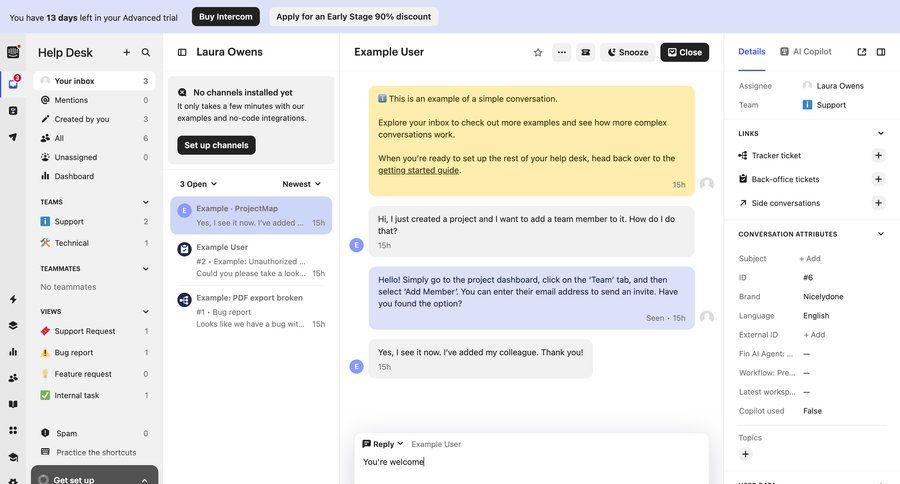Viewport: 900px width, 484px height.
Task: Add a Subject attribute
Action: (x=810, y=258)
